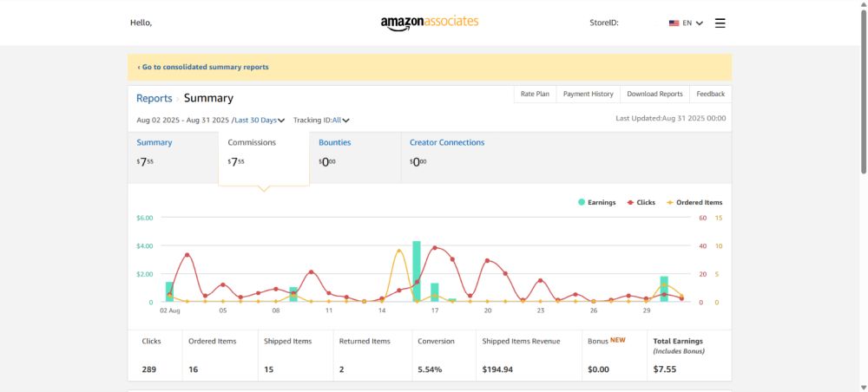Select the Commissions tab
The width and height of the screenshot is (868, 392).
264,159
